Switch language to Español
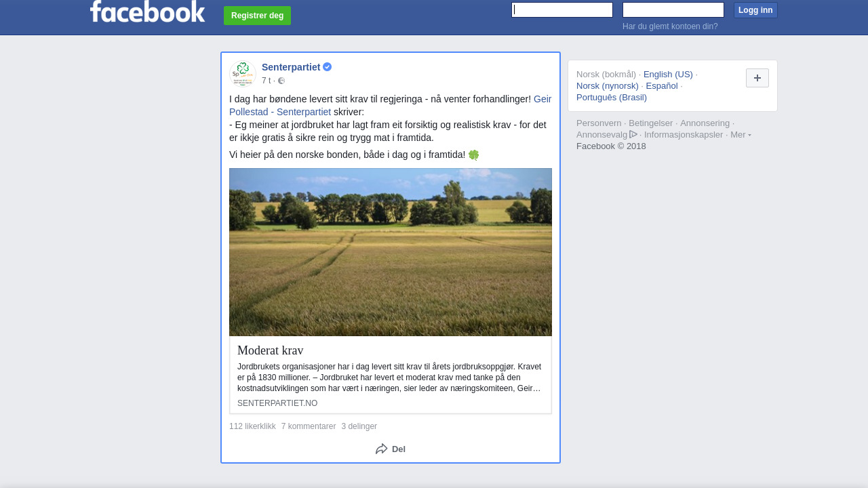Viewport: 868px width, 488px height. [x=662, y=85]
